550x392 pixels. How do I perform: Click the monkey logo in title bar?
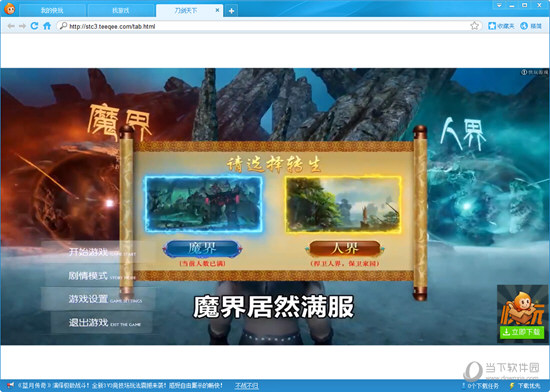coord(9,9)
